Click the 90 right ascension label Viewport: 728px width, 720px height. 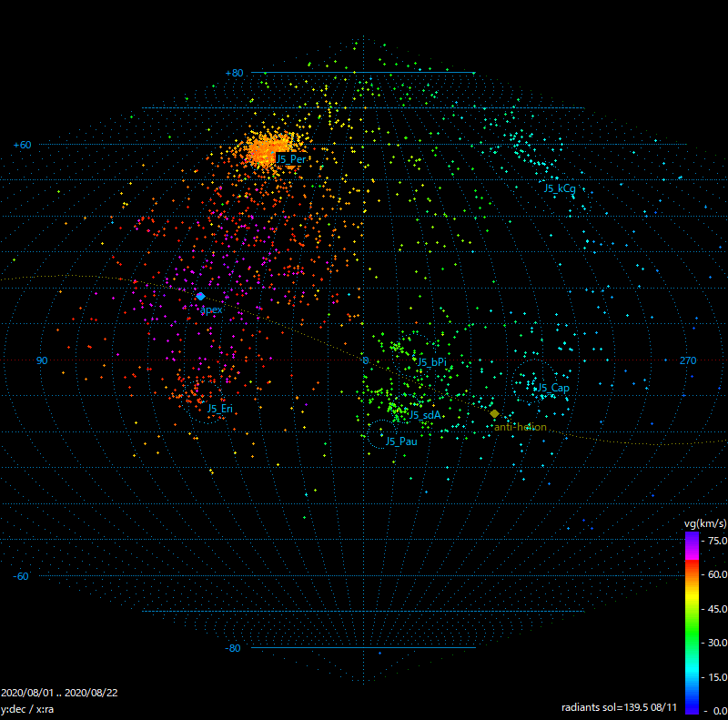coord(42,360)
